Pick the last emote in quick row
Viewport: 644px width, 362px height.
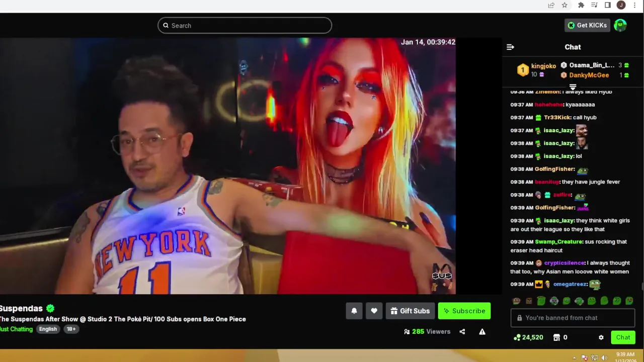pyautogui.click(x=629, y=301)
